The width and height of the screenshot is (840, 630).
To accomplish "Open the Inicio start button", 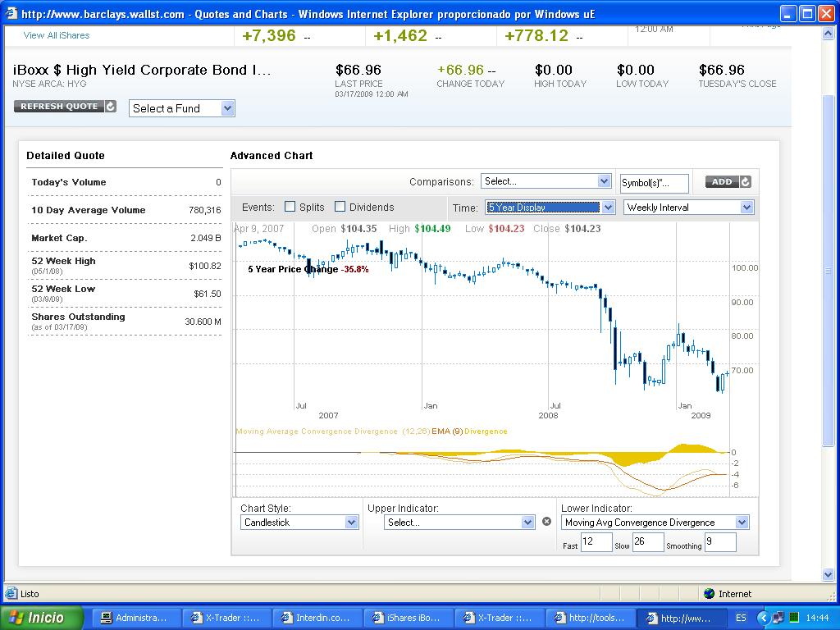I will 42,618.
